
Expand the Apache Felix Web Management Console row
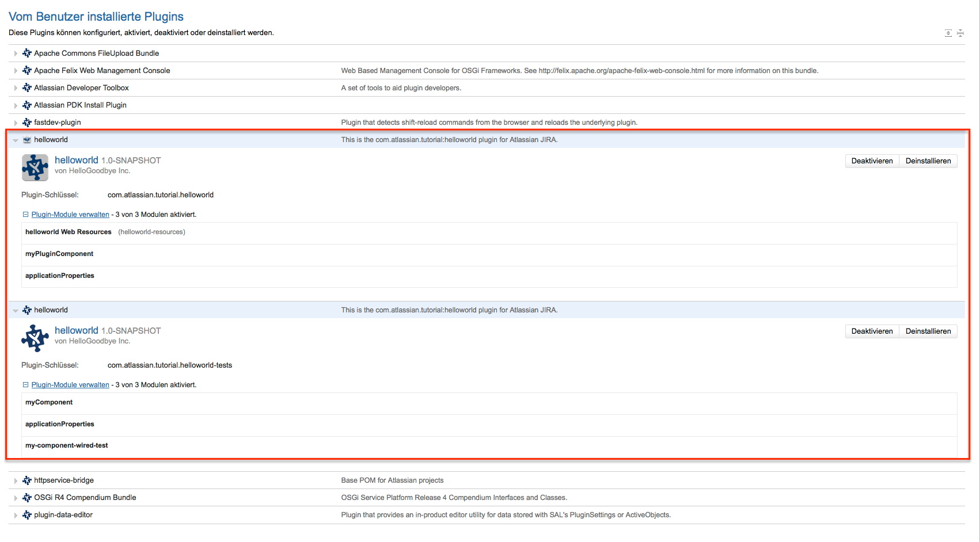pyautogui.click(x=16, y=71)
